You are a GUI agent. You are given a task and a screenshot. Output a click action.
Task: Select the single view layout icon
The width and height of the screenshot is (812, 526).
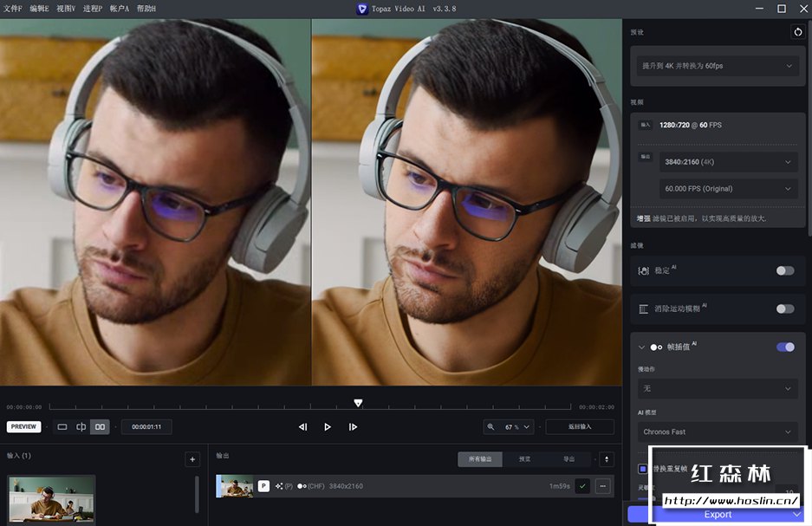click(x=62, y=426)
